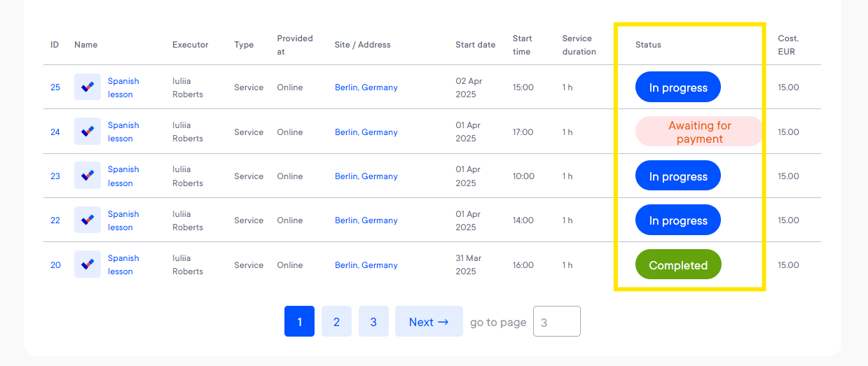The height and width of the screenshot is (366, 868).
Task: Click the In progress badge for order 25
Action: [x=678, y=87]
